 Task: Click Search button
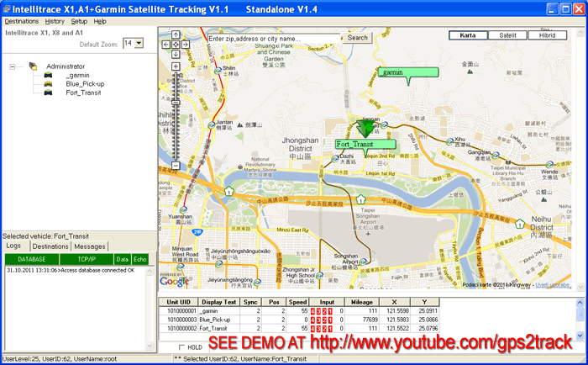357,38
